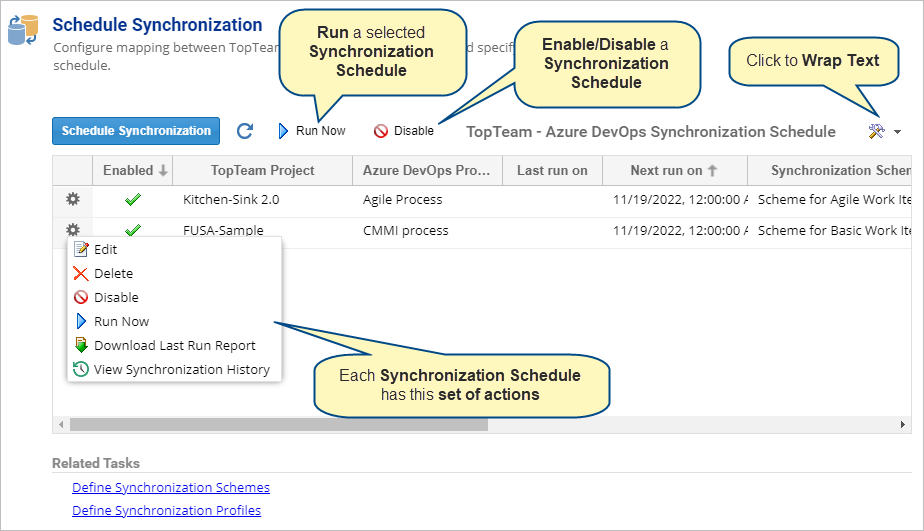Choose Edit from the context menu
924x531 pixels.
pos(174,249)
